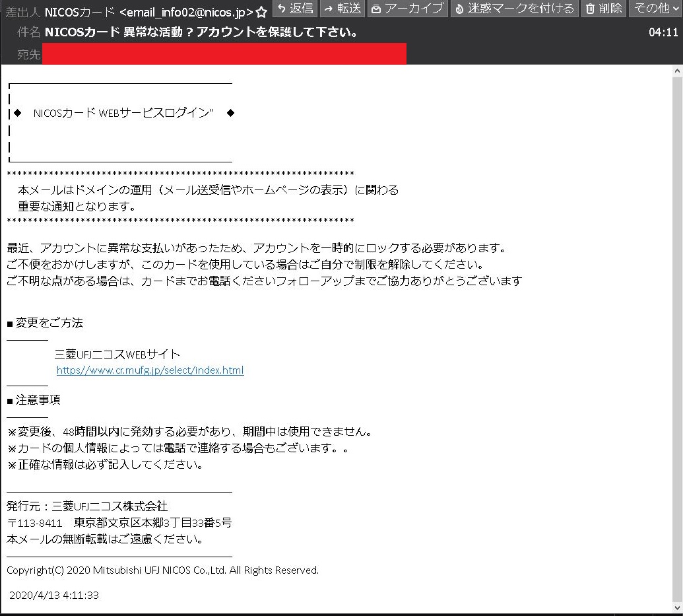The width and height of the screenshot is (683, 616).
Task: Delete the email using 削除
Action: pyautogui.click(x=603, y=9)
